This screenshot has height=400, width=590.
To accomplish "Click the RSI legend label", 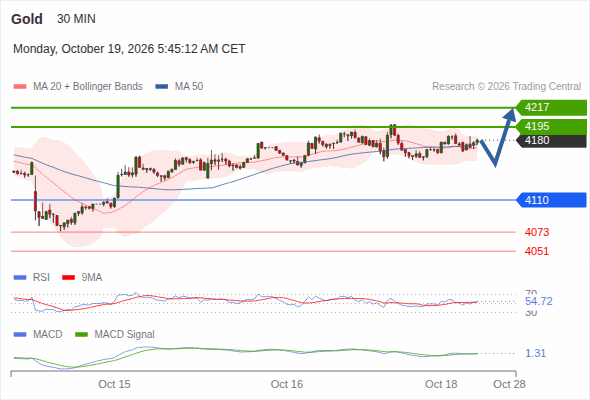I will pyautogui.click(x=41, y=277).
